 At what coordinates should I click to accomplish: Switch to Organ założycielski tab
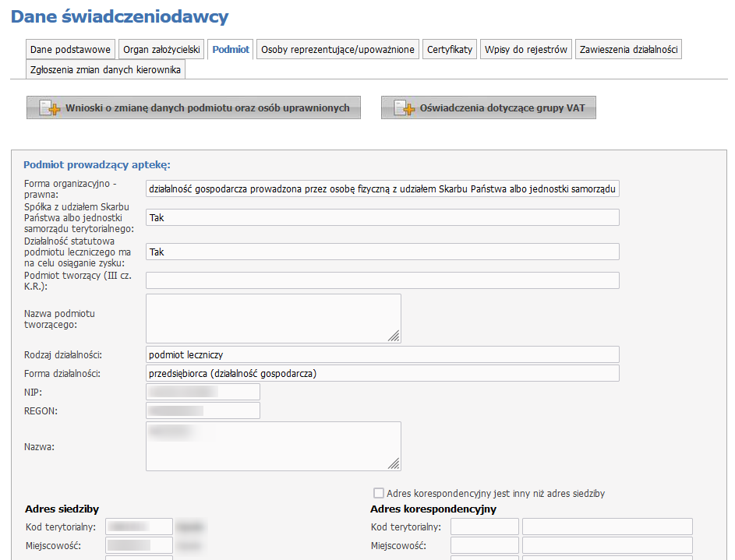point(162,49)
